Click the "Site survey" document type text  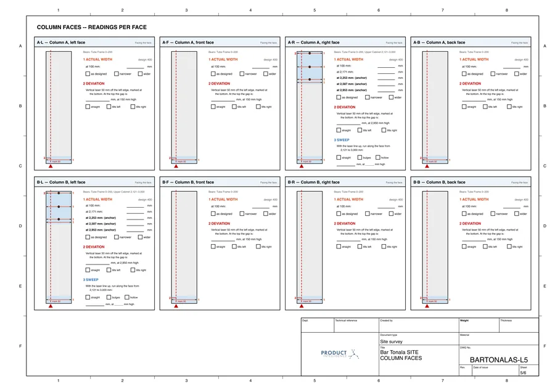click(391, 341)
